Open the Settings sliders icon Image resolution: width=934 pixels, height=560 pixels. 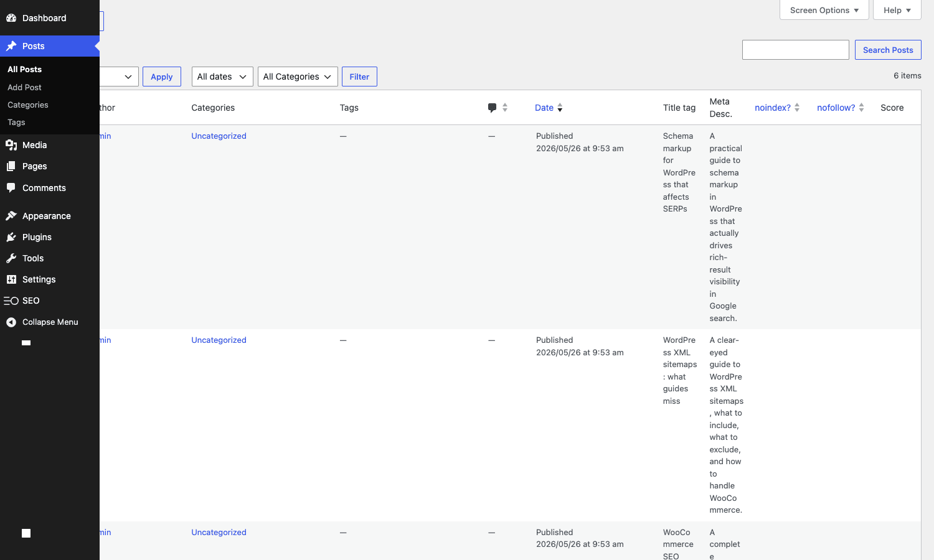point(11,279)
